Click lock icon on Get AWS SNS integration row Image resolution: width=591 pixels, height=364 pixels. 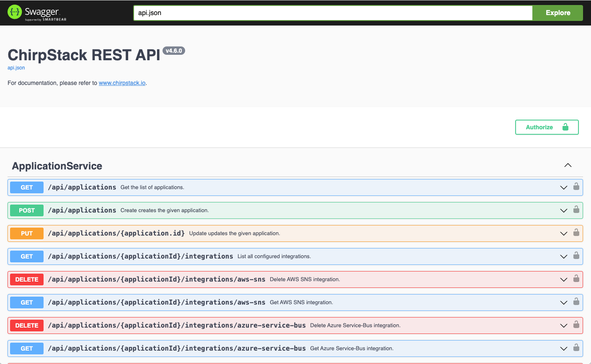[x=576, y=302]
